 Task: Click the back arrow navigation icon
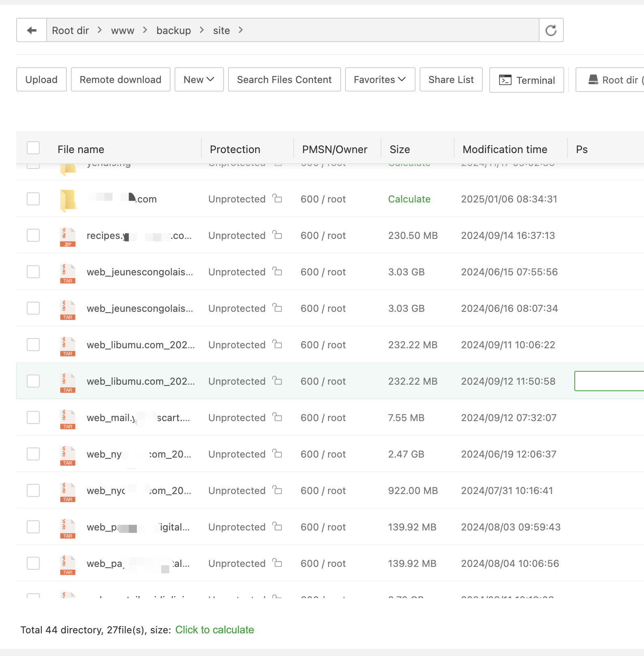click(32, 30)
